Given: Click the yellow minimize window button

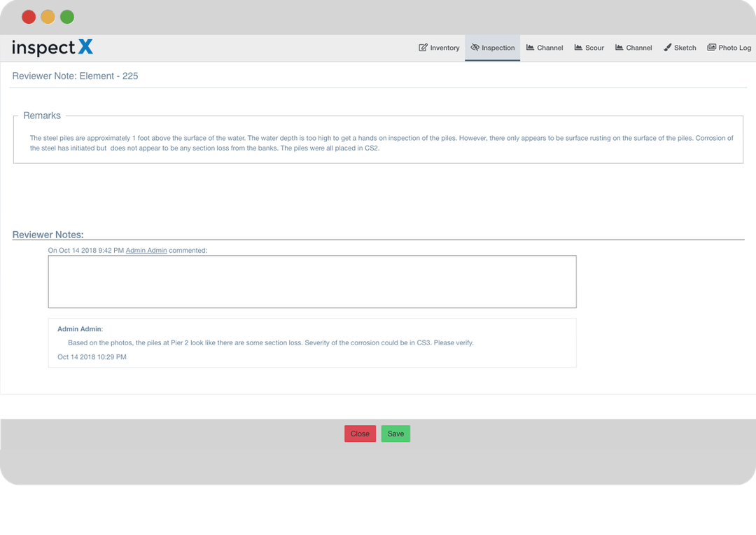Looking at the screenshot, I should pyautogui.click(x=47, y=16).
